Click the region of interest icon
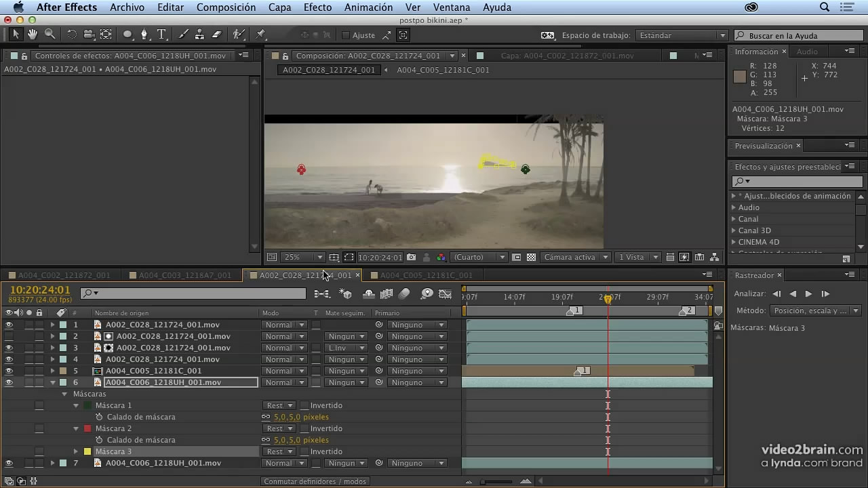Image resolution: width=868 pixels, height=488 pixels. pos(349,258)
